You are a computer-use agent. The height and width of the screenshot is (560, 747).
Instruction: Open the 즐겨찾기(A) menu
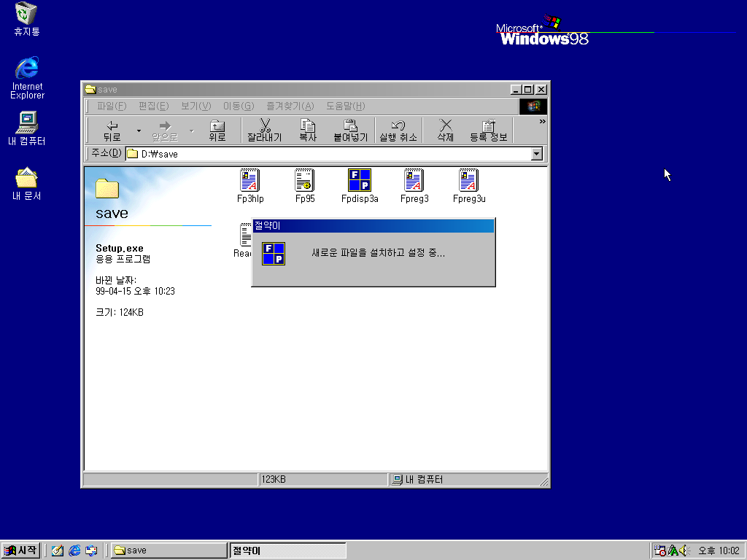pyautogui.click(x=290, y=106)
